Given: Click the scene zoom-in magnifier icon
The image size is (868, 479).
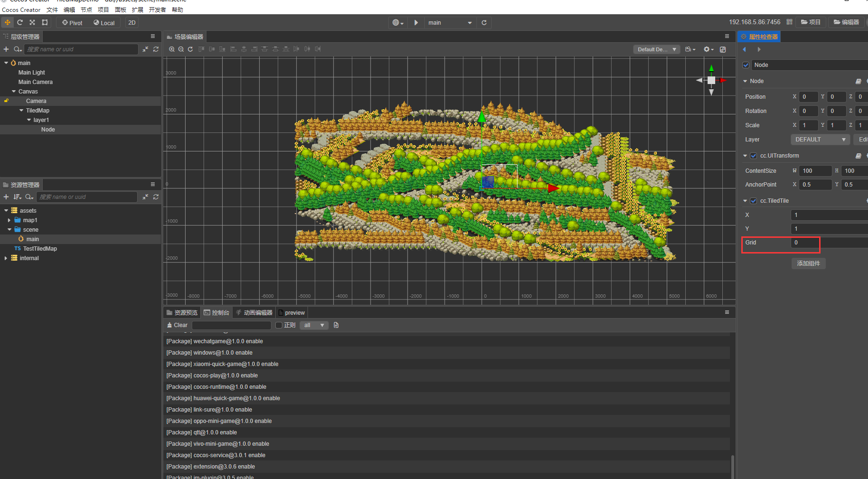Looking at the screenshot, I should (172, 49).
